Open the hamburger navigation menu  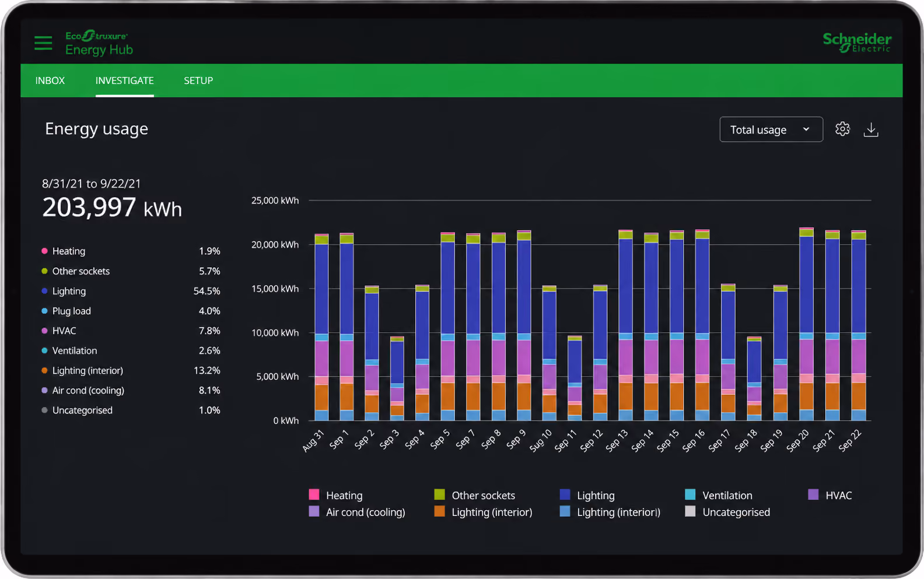[x=43, y=43]
